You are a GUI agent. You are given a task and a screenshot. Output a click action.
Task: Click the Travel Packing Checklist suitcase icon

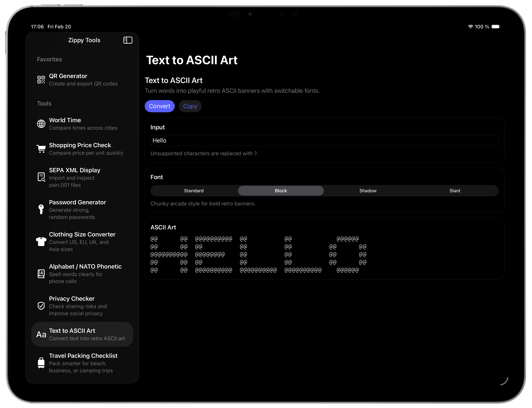pos(41,363)
